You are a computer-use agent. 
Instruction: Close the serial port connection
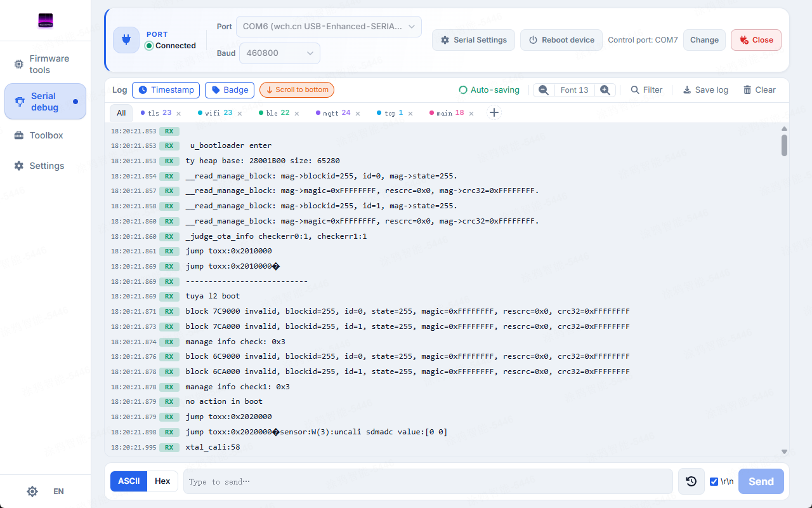756,40
